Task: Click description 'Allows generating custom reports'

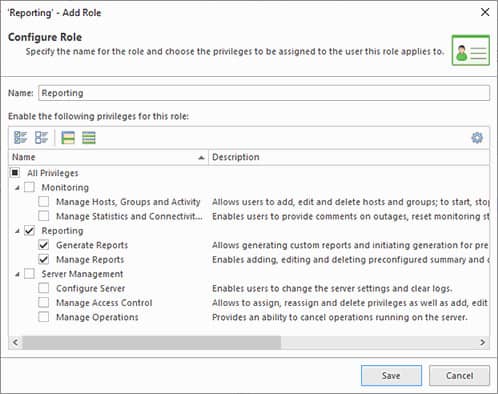Action: pyautogui.click(x=350, y=245)
